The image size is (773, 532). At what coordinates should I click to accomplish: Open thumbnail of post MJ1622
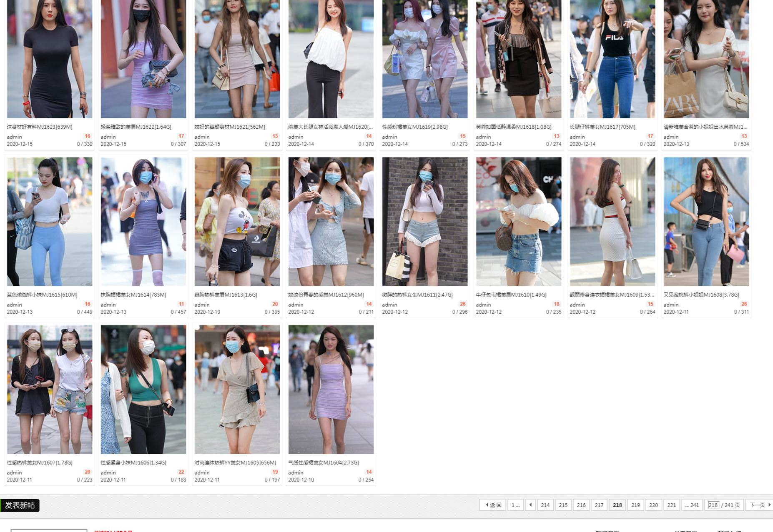tap(143, 58)
